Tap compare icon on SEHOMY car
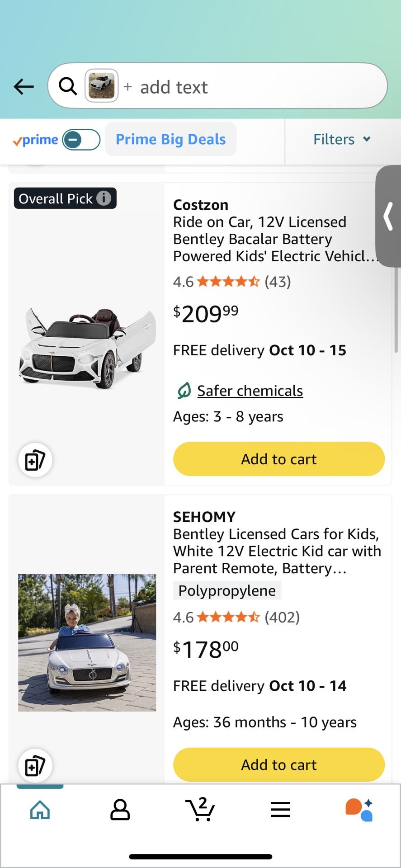This screenshot has width=401, height=868. tap(35, 766)
